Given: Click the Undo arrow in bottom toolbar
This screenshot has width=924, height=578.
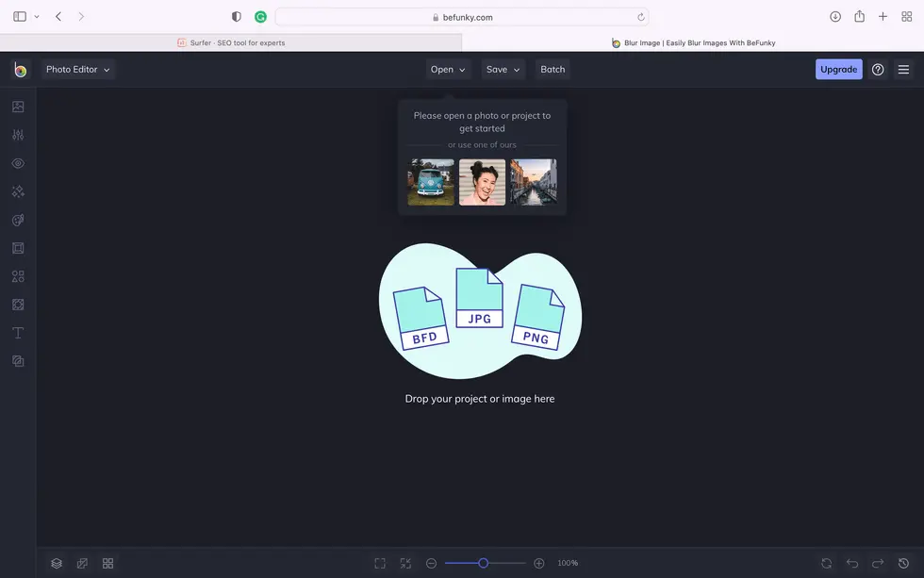Looking at the screenshot, I should [x=851, y=562].
